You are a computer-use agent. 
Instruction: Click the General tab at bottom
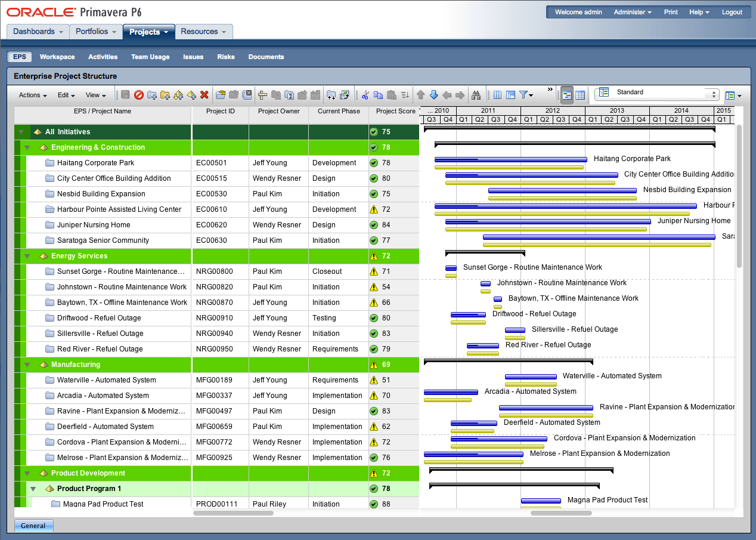pyautogui.click(x=33, y=526)
